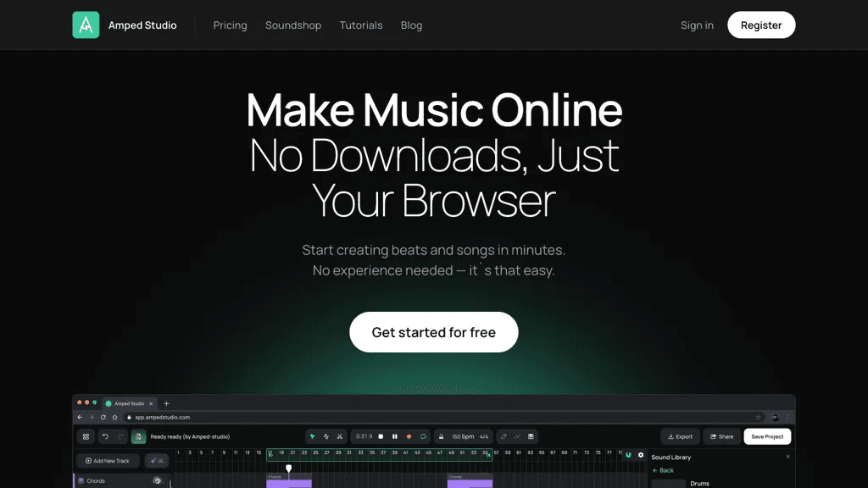Click the Amped Studio logo icon
The width and height of the screenshot is (868, 488).
(x=86, y=25)
